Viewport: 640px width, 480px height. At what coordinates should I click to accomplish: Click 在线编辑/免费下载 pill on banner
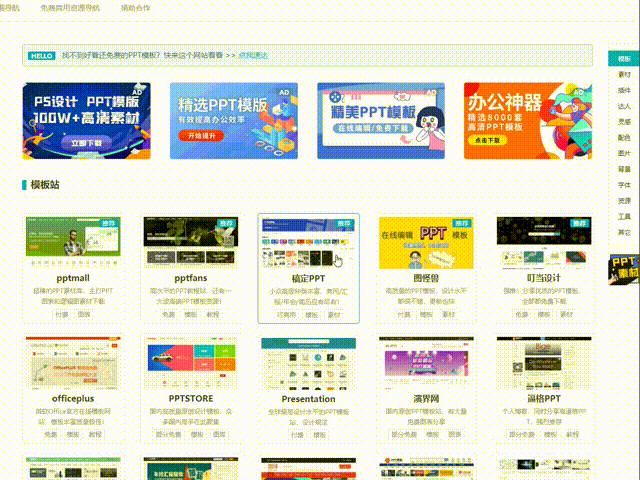pos(373,128)
